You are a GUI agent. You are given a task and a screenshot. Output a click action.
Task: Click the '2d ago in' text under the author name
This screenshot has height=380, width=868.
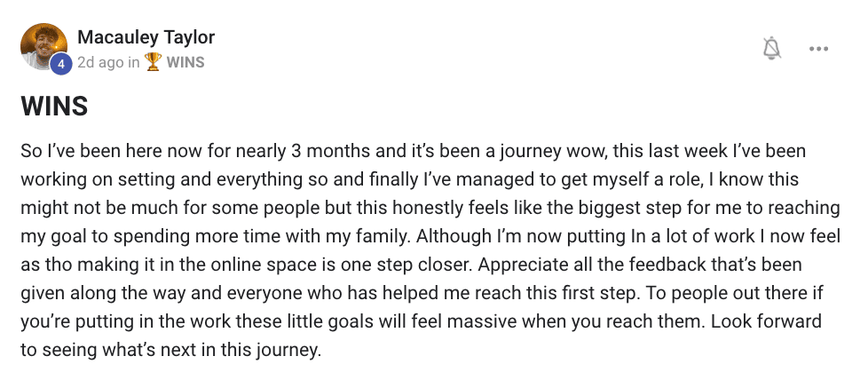108,62
